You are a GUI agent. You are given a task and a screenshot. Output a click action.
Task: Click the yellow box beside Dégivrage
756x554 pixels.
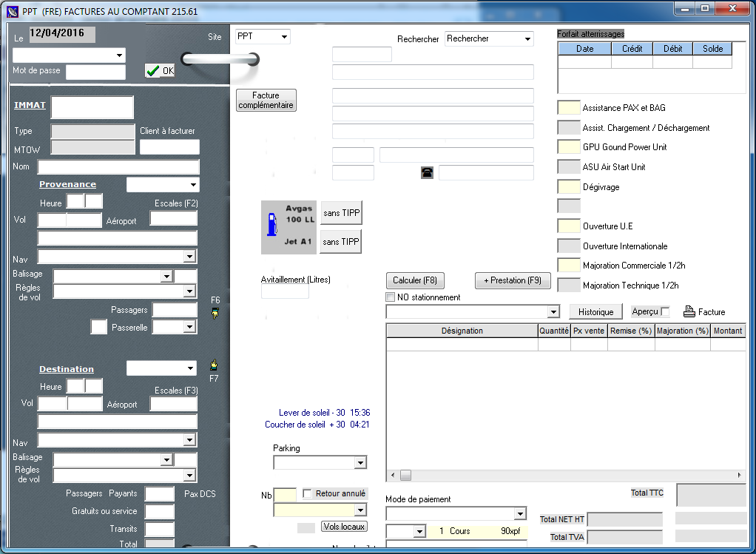point(568,187)
